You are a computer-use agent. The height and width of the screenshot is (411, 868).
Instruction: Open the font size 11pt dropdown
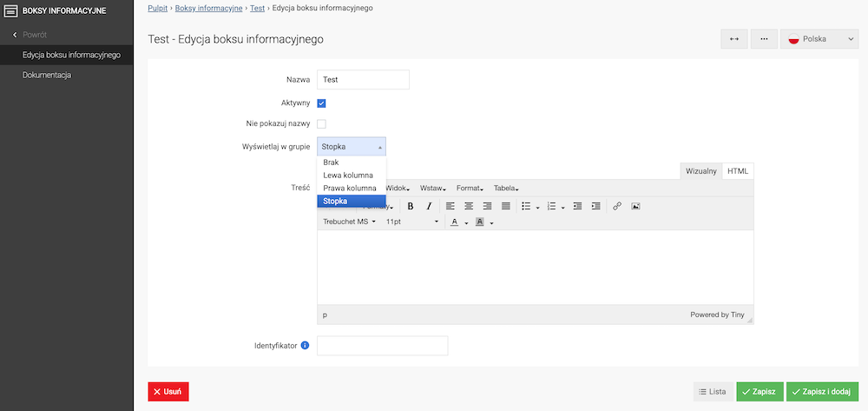pos(411,222)
